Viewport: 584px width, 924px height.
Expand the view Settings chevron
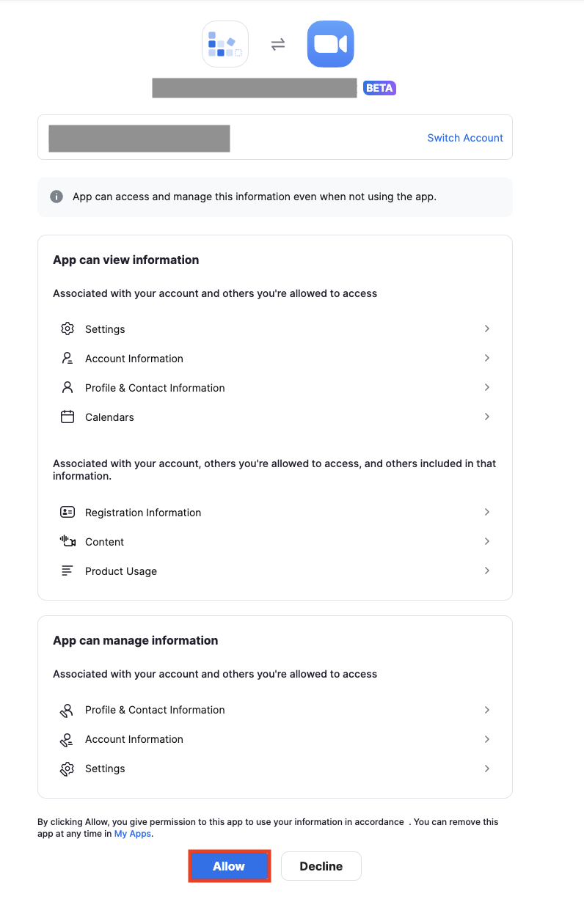(487, 329)
